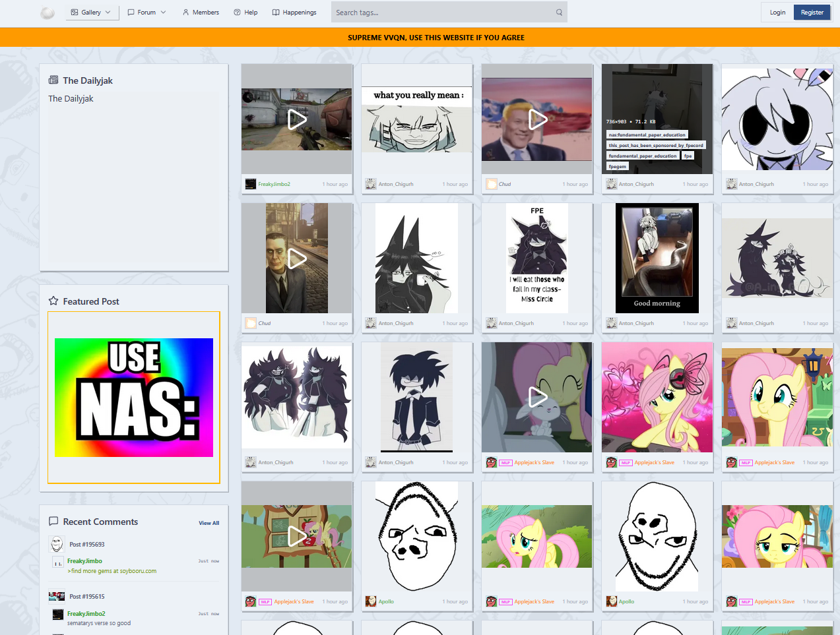Open the sad Fluttershy close-up post
The height and width of the screenshot is (635, 840).
coord(777,537)
